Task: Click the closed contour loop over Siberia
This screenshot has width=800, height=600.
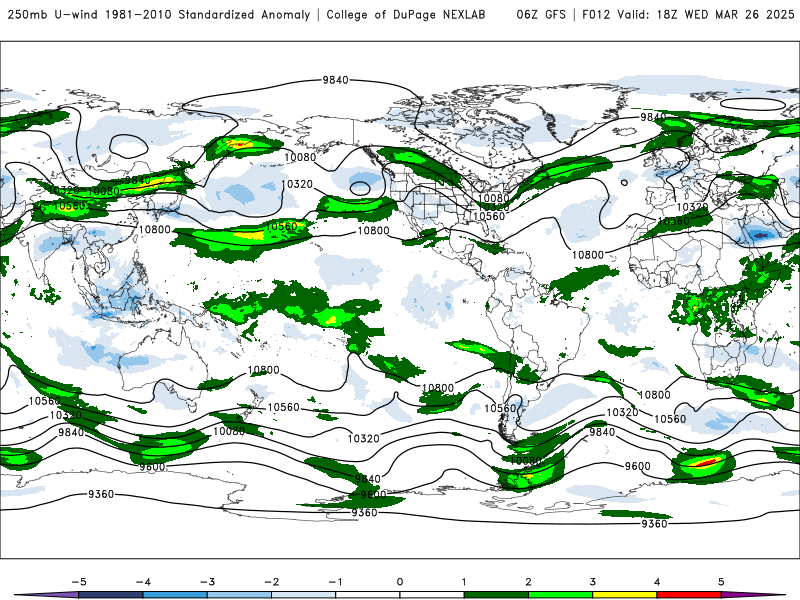Action: click(128, 146)
